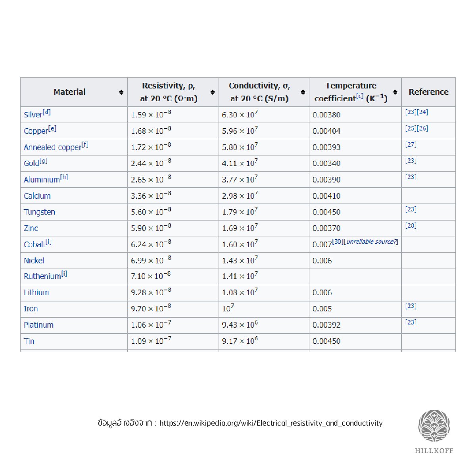Viewport: 476px width, 476px height.
Task: Open the Silver material link
Action: click(x=33, y=115)
